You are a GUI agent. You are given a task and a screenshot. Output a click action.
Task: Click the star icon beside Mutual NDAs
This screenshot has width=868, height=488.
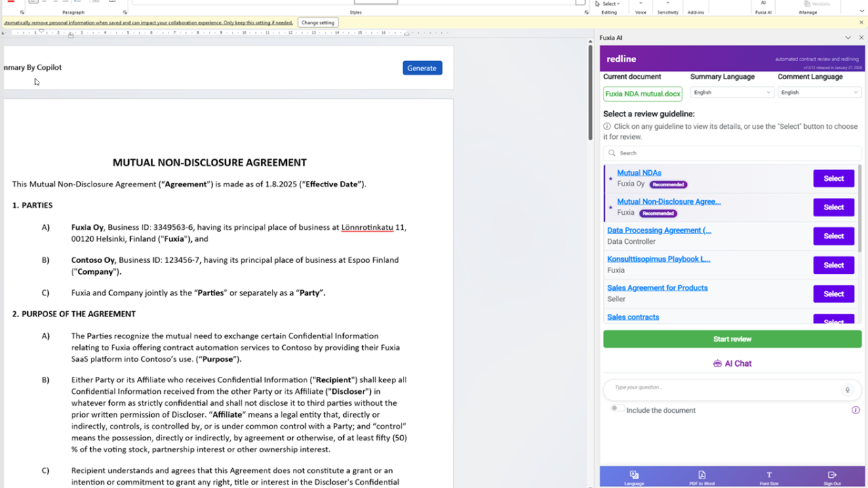coord(610,179)
